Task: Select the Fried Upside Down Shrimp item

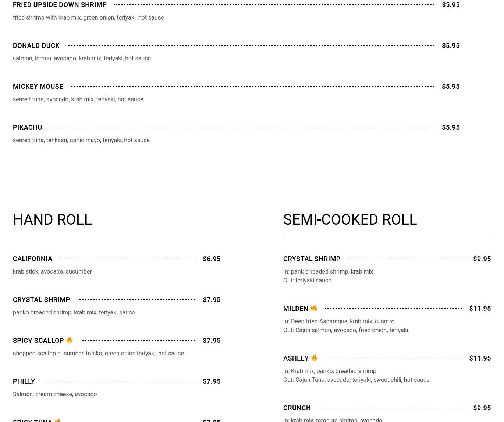Action: coord(60,5)
